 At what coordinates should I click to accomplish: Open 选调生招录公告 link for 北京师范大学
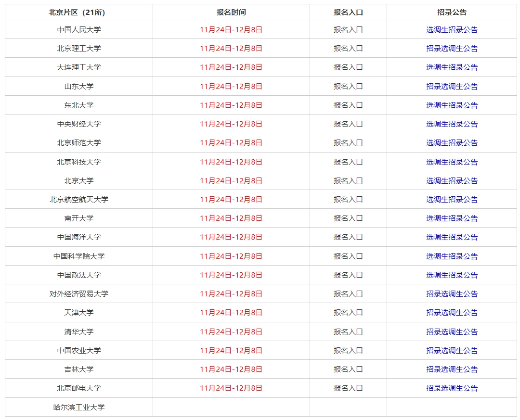(452, 143)
